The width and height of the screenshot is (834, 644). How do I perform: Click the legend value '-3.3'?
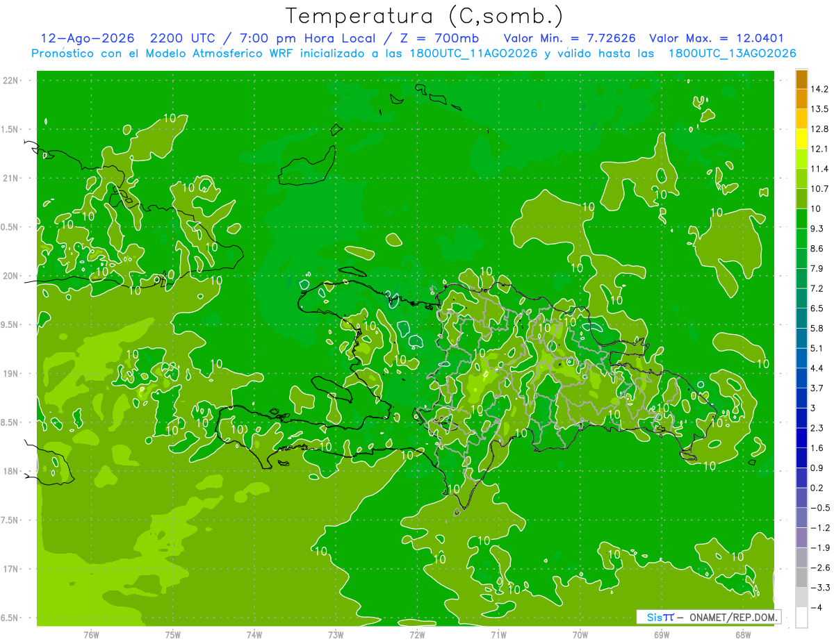click(820, 588)
